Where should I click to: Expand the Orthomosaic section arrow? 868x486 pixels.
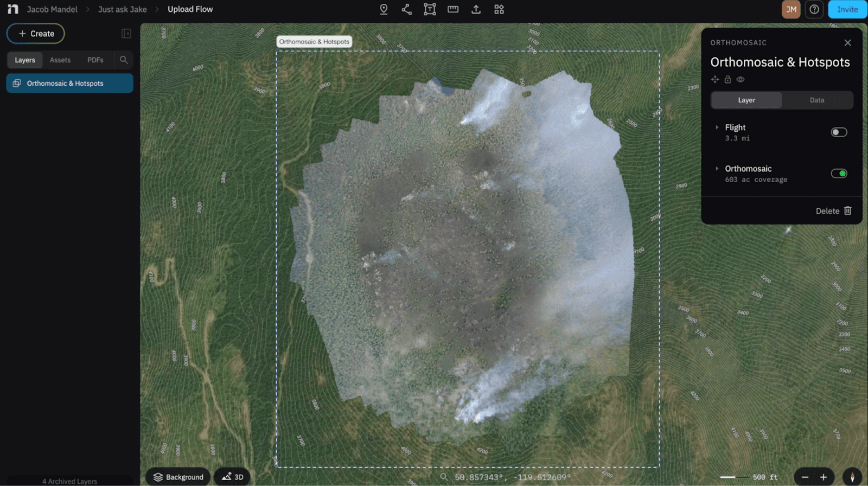tap(717, 169)
